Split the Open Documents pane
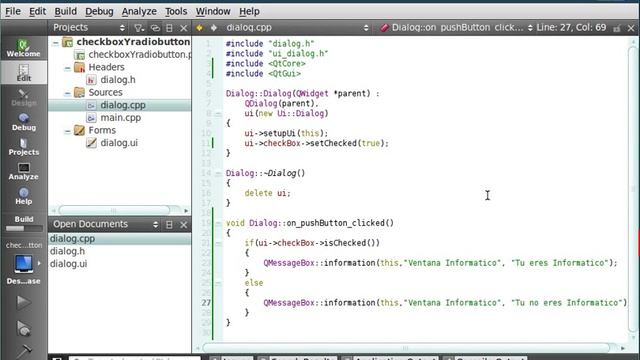This screenshot has width=640, height=360. (169, 224)
